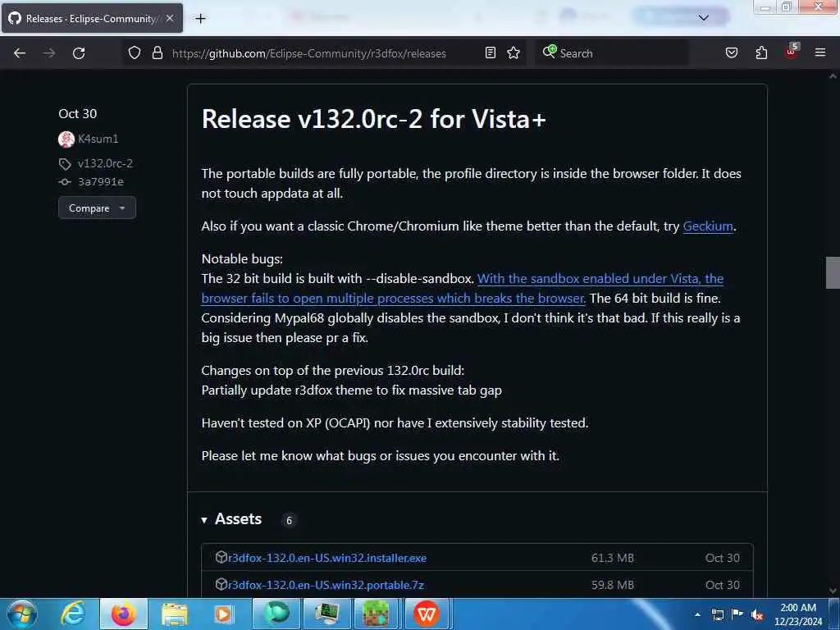Download r3dfox win32 portable.7z
Screen dimensions: 840x630
[x=326, y=585]
